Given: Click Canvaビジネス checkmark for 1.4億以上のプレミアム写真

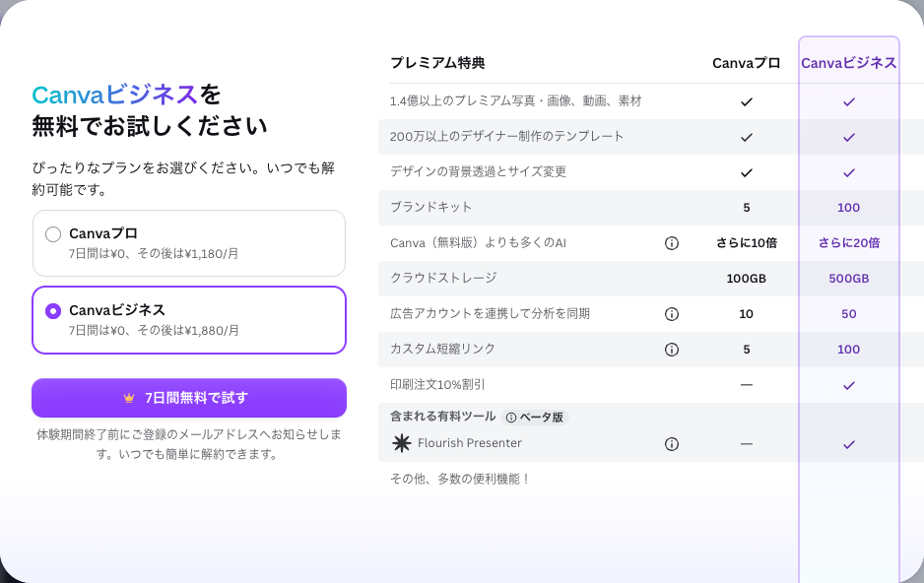Looking at the screenshot, I should click(849, 101).
